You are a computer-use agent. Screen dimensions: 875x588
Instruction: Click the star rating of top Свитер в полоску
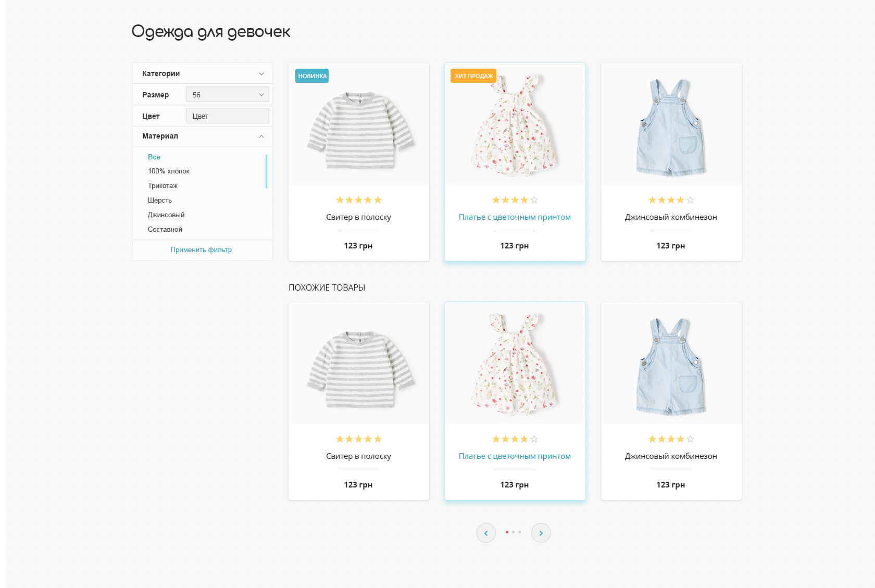click(358, 200)
